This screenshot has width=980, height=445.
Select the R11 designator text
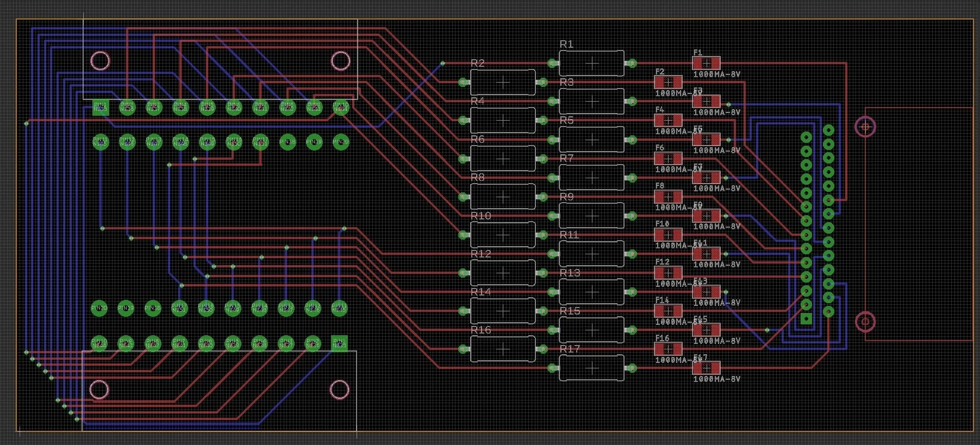click(x=569, y=235)
